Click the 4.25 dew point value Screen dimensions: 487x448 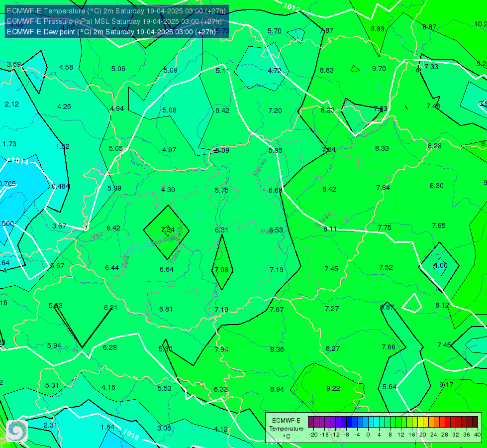[64, 107]
